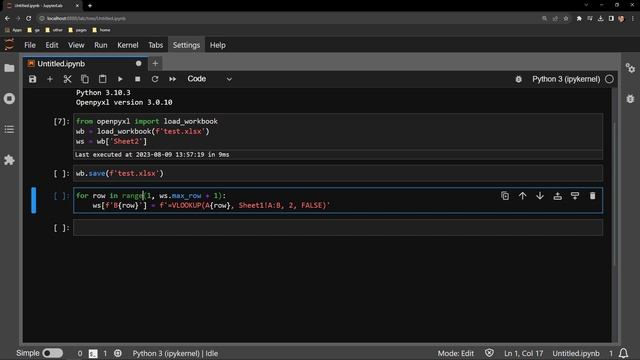Open the running terminals and kernels sidebar
Viewport: 640px width, 360px height.
[9, 99]
